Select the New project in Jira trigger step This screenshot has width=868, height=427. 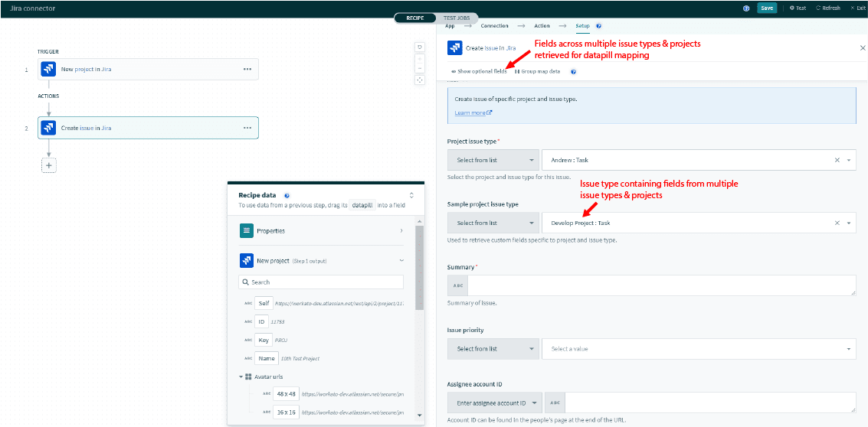(x=149, y=69)
